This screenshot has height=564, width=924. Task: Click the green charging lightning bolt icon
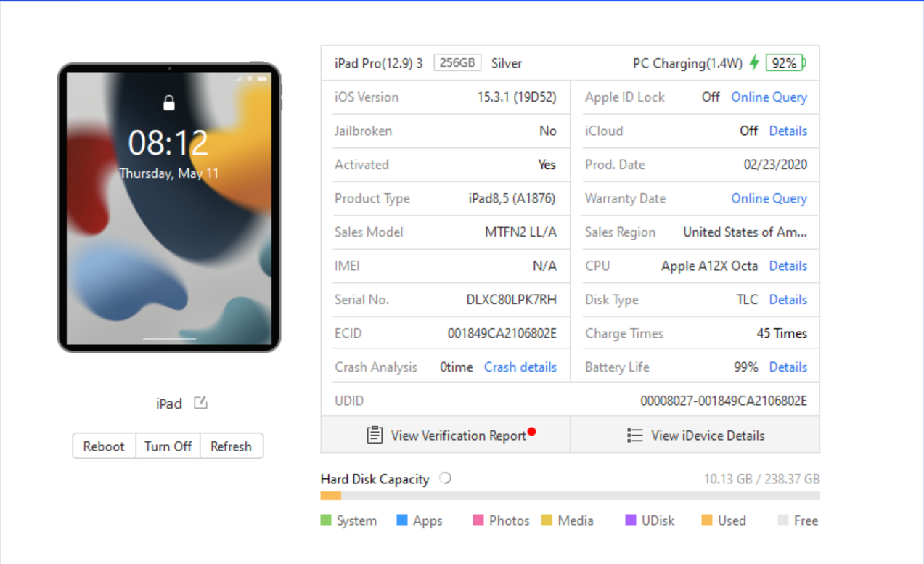click(x=753, y=62)
